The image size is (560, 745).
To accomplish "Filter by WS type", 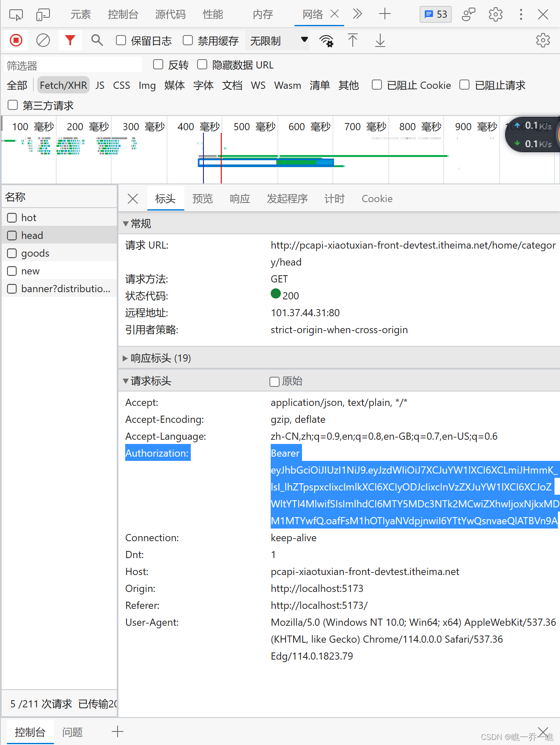I will pos(258,85).
